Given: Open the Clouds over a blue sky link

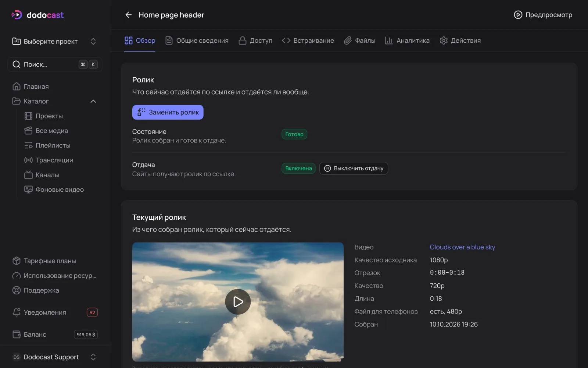Looking at the screenshot, I should [x=462, y=247].
